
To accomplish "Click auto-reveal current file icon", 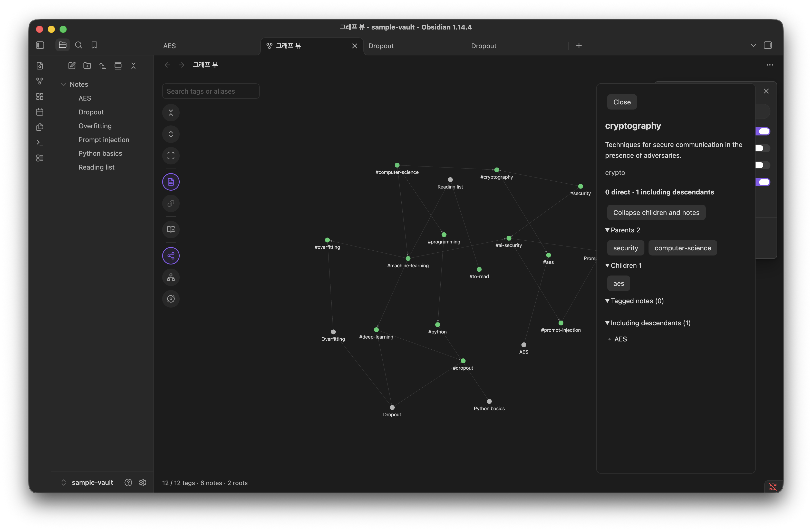I will [118, 65].
